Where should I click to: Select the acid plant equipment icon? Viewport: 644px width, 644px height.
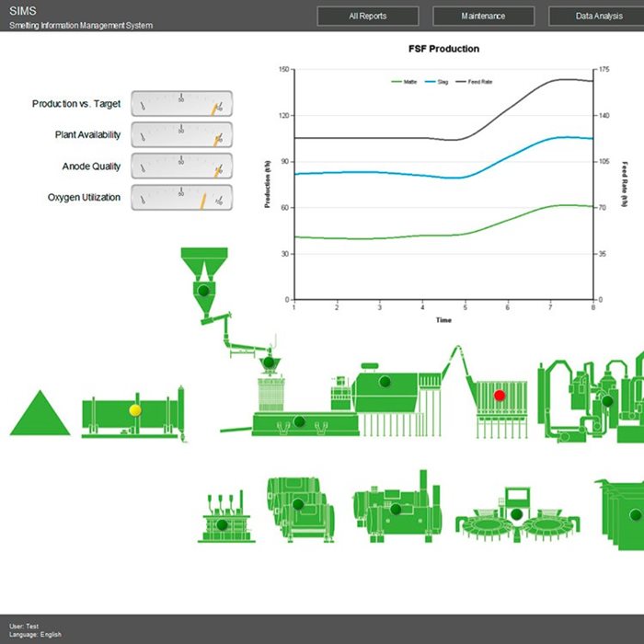pyautogui.click(x=591, y=397)
